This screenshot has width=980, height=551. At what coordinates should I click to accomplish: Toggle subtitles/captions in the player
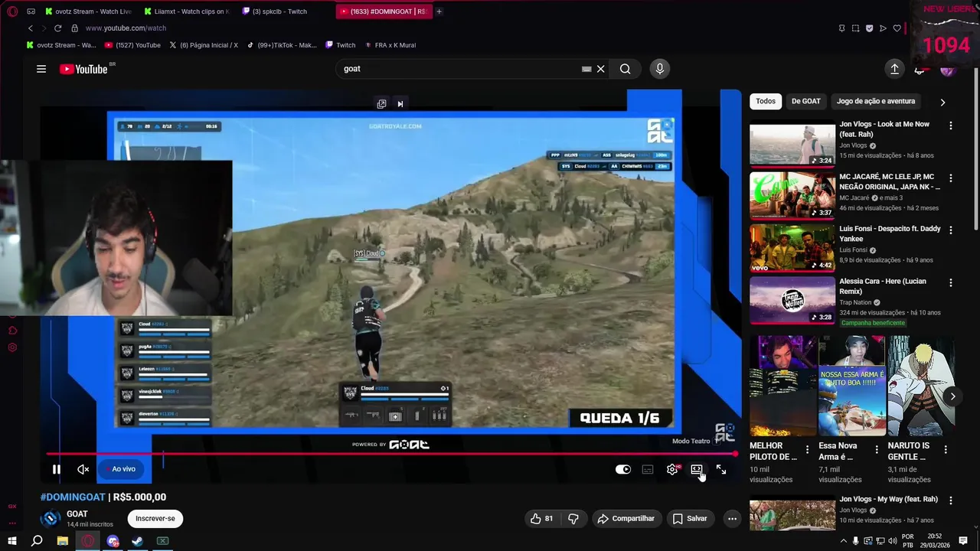(x=648, y=469)
